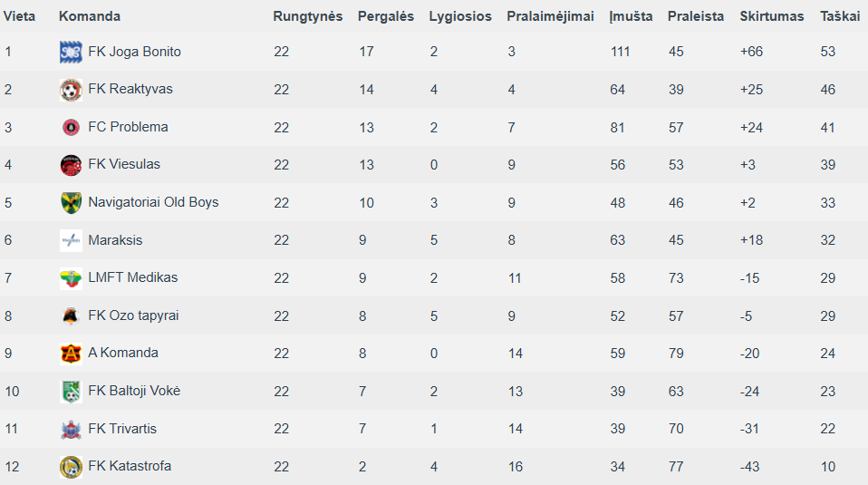This screenshot has width=868, height=485.
Task: Open the FK Joga Bonito team link
Action: pos(134,52)
